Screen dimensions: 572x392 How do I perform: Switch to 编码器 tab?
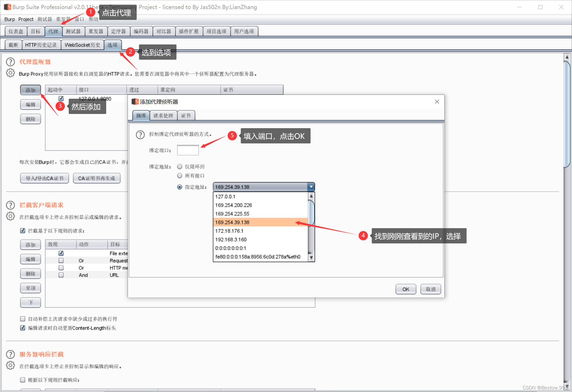[x=141, y=31]
